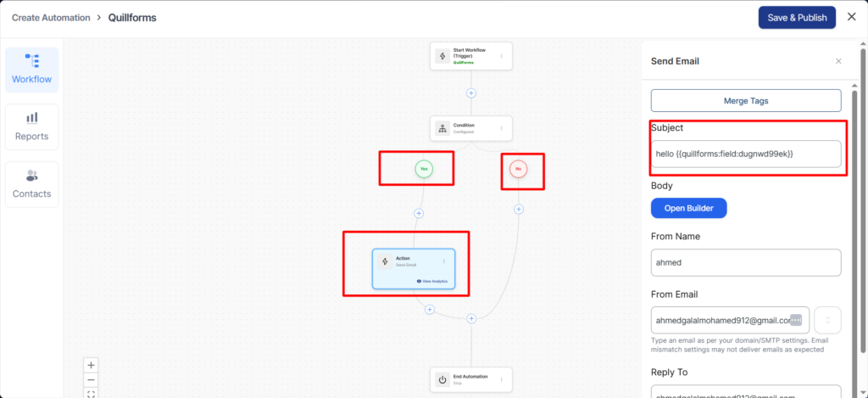868x398 pixels.
Task: Click the Start Workflow trigger lightning icon
Action: 442,56
